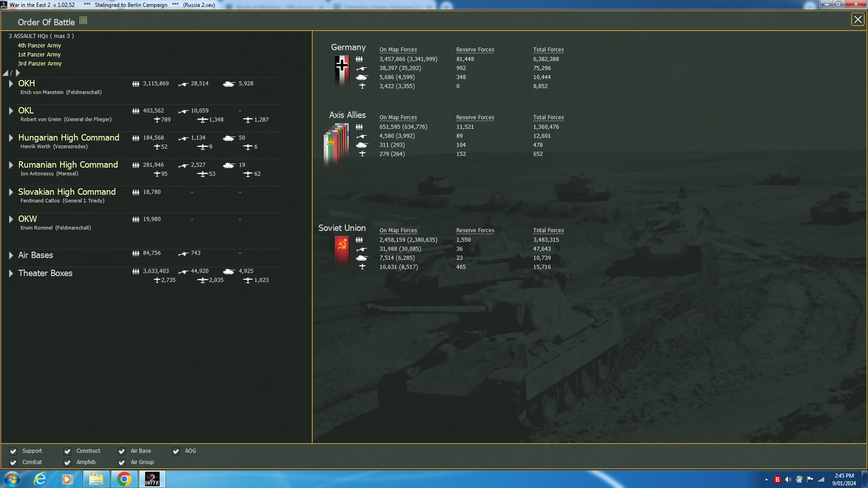Open the WITE game taskbar icon
Viewport: 868px width, 488px height.
[x=152, y=479]
